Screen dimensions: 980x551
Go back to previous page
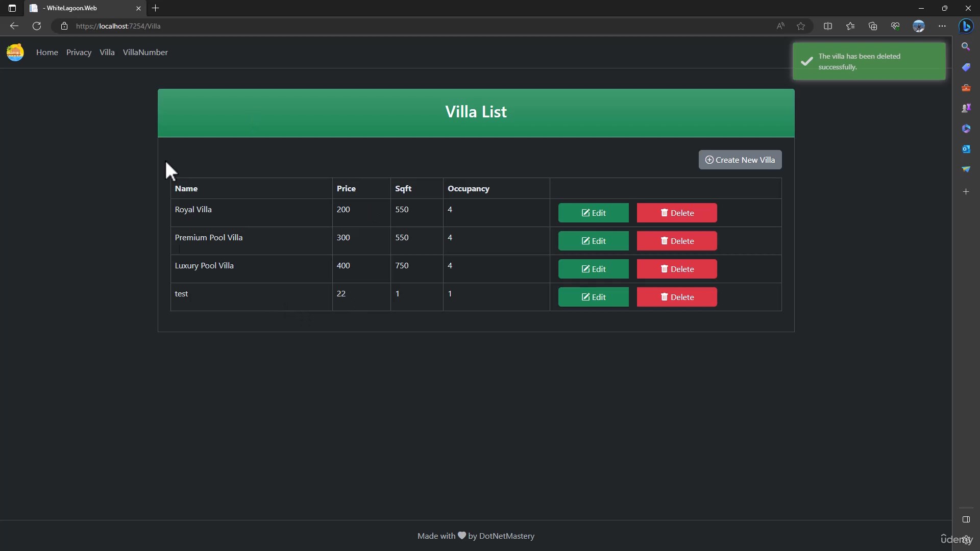14,26
